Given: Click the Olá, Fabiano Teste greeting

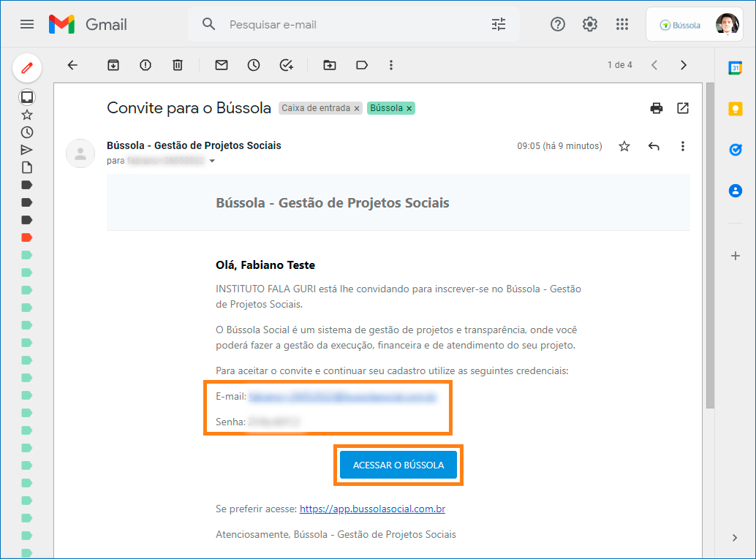Looking at the screenshot, I should click(x=265, y=265).
